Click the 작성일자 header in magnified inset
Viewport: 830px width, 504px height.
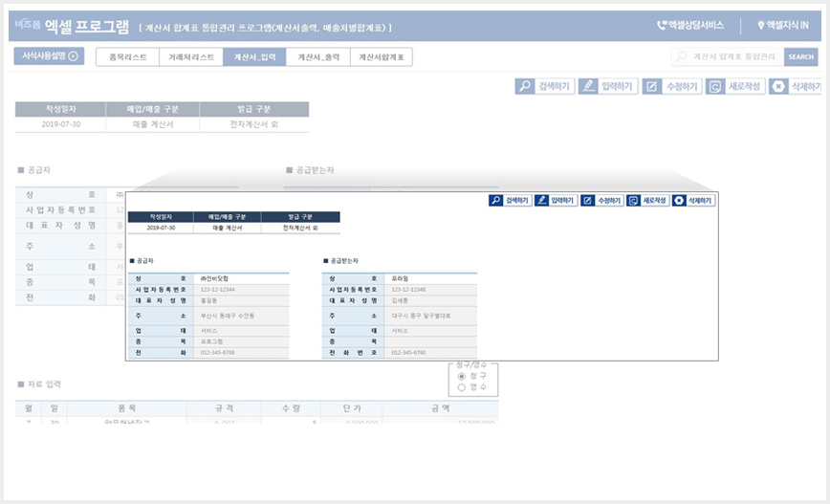click(x=161, y=217)
